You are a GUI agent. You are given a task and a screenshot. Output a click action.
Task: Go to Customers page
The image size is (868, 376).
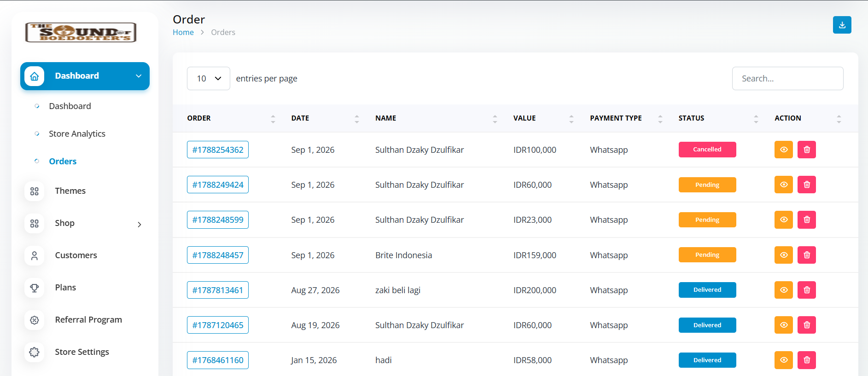76,255
